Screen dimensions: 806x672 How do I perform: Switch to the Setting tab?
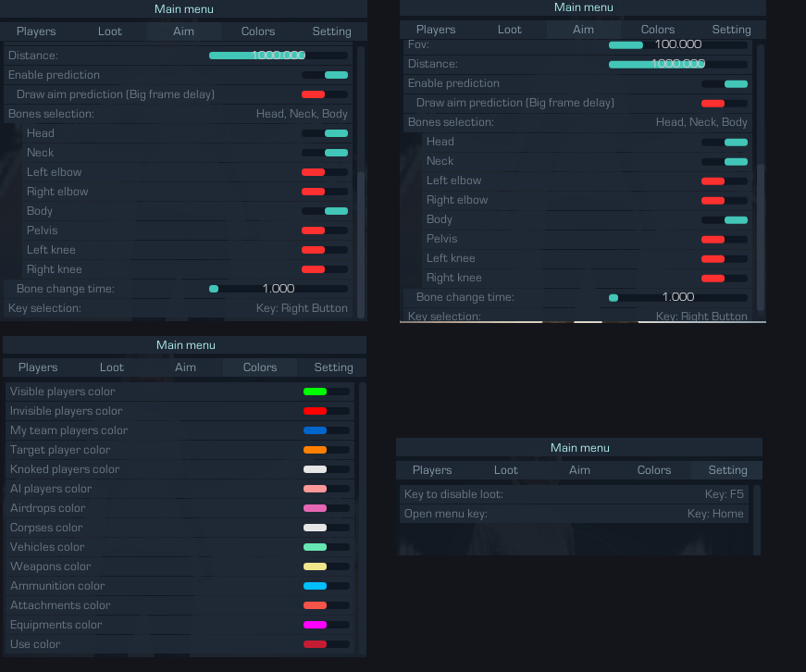click(x=331, y=31)
